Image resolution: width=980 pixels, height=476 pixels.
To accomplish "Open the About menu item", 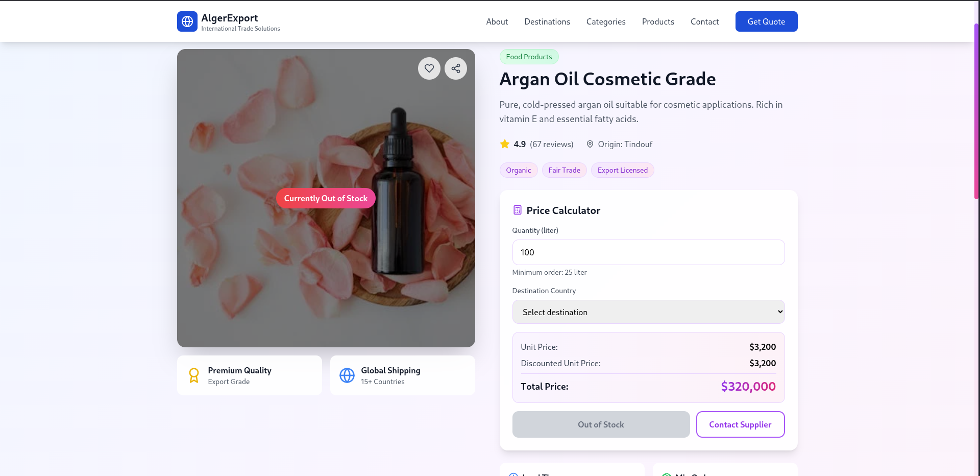I will coord(497,21).
